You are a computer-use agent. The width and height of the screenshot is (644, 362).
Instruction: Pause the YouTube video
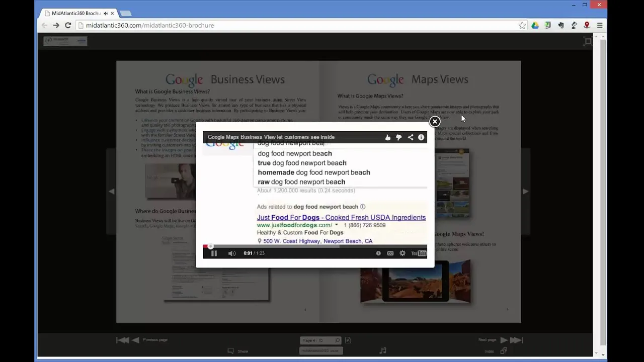pyautogui.click(x=214, y=253)
